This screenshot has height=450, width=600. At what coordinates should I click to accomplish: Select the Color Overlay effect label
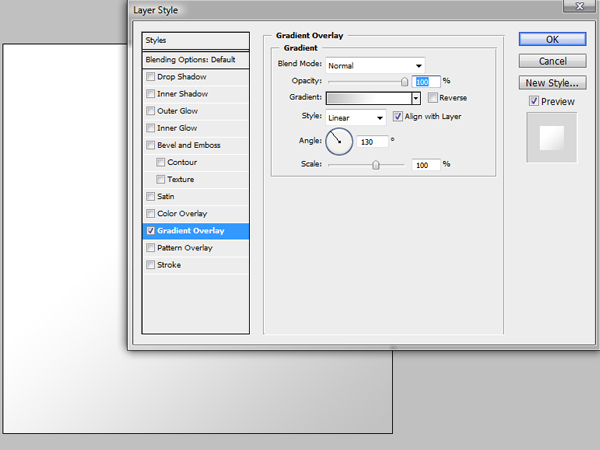[x=182, y=214]
